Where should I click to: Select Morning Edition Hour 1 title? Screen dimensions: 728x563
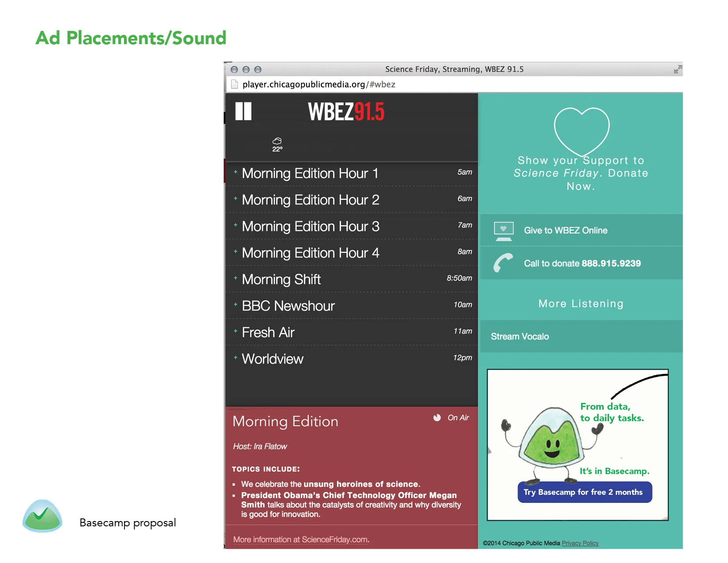(x=310, y=174)
